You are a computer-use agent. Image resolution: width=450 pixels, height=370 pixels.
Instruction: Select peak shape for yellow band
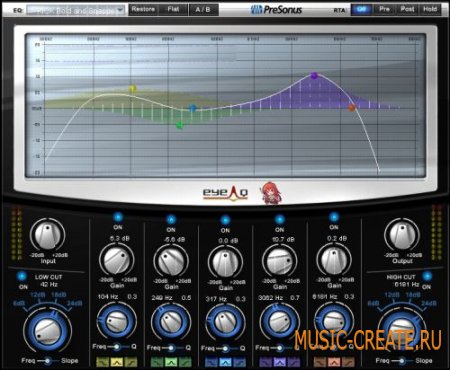click(x=116, y=361)
